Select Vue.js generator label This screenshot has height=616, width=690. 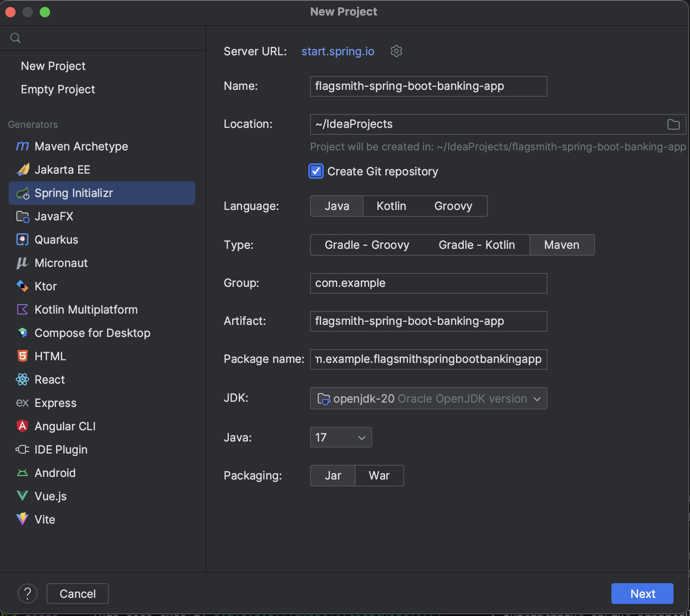[51, 496]
